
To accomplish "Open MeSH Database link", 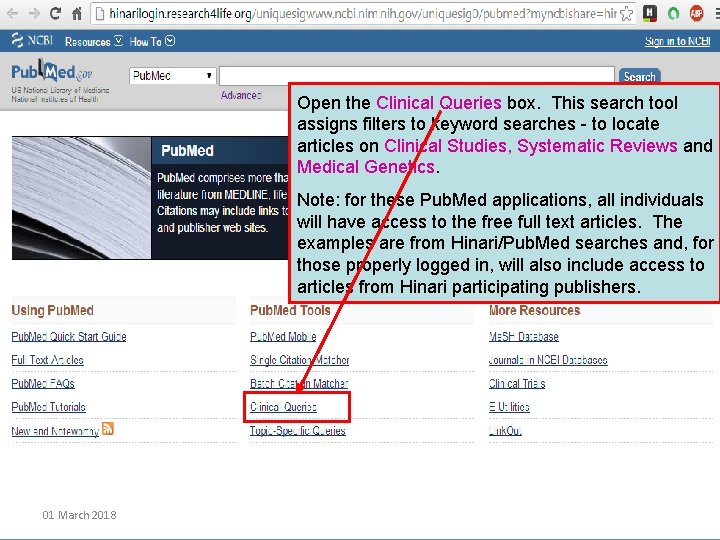I will click(523, 337).
